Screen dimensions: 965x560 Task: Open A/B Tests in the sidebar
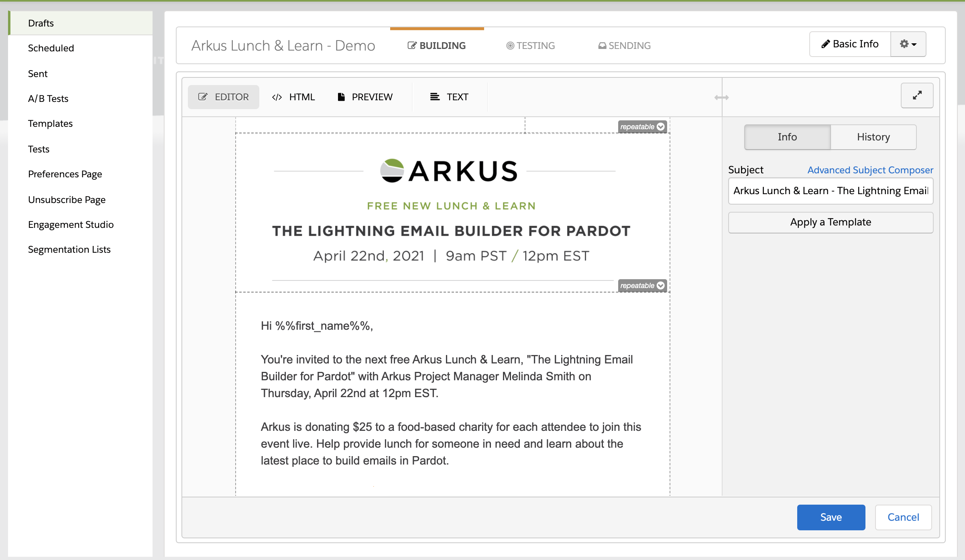(80, 99)
